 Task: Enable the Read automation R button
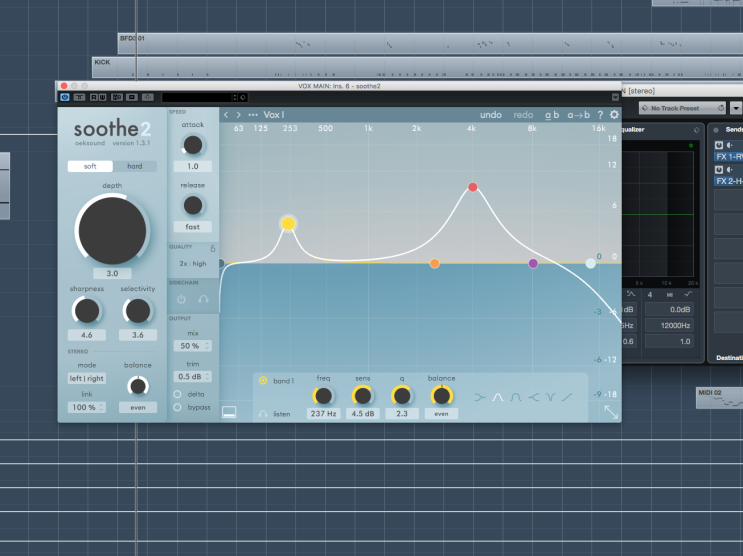click(94, 97)
